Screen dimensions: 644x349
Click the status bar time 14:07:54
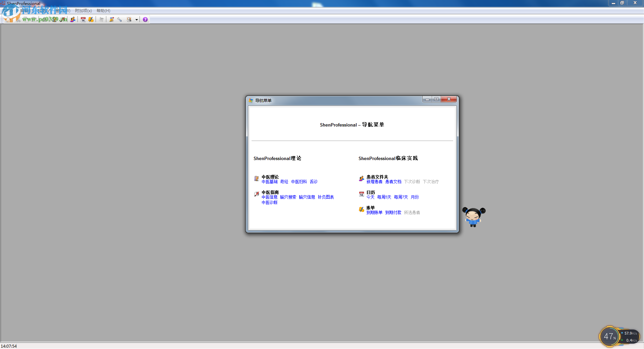pyautogui.click(x=9, y=346)
